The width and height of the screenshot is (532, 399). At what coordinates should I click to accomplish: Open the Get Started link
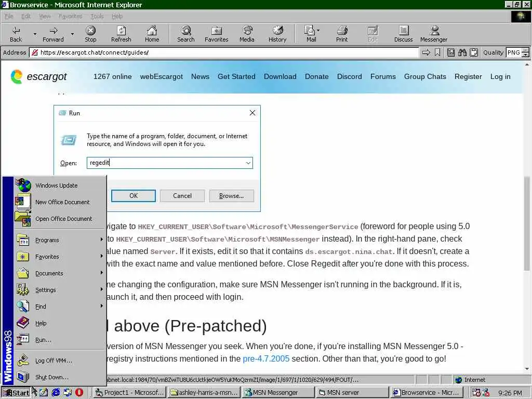236,77
